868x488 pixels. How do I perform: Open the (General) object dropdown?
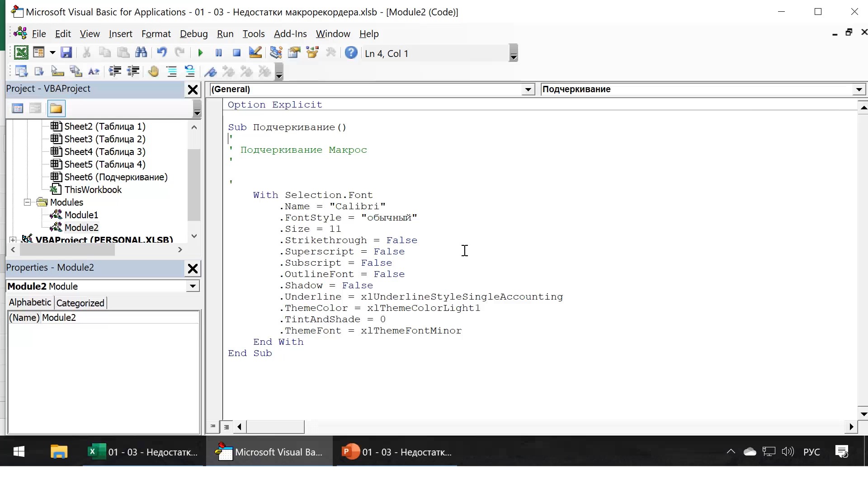(x=528, y=89)
